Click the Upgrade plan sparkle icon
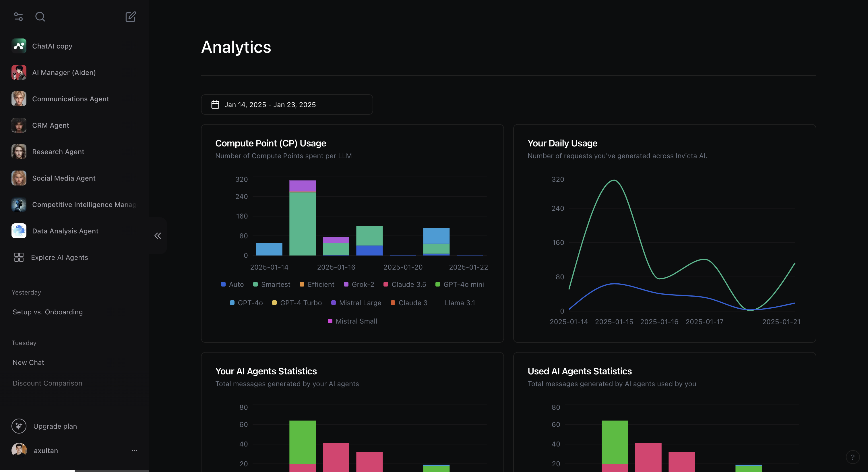The height and width of the screenshot is (472, 868). pyautogui.click(x=19, y=426)
